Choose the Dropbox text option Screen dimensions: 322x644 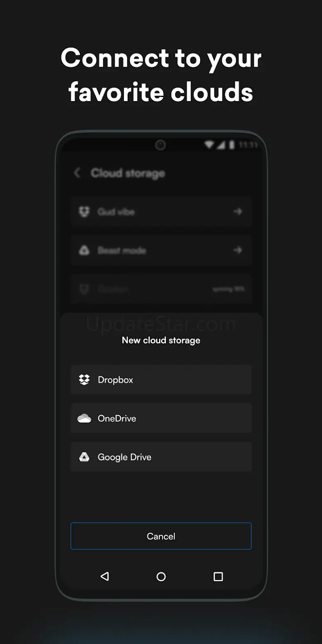point(116,380)
